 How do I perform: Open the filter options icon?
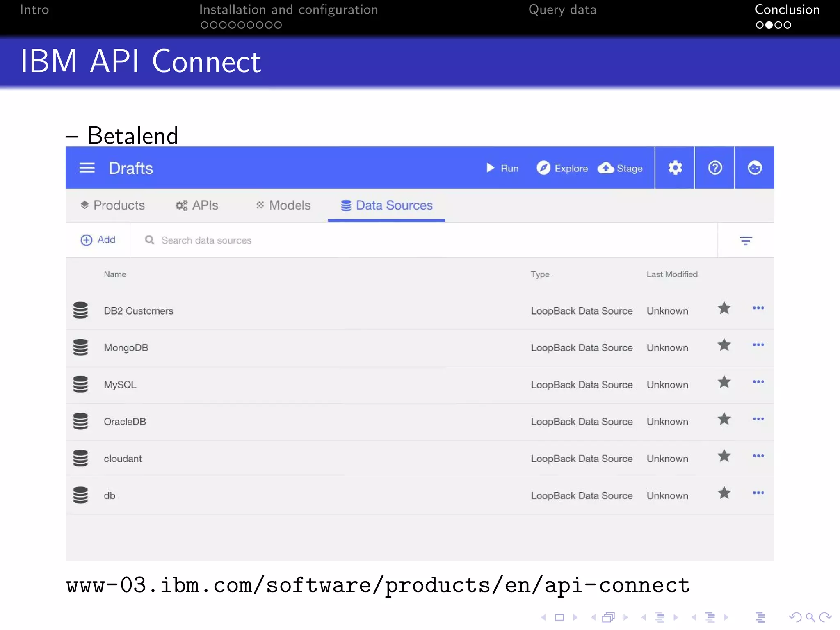tap(746, 241)
